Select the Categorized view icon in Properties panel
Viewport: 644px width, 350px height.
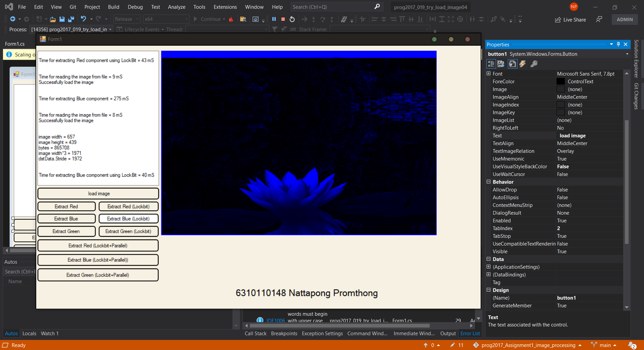click(491, 64)
